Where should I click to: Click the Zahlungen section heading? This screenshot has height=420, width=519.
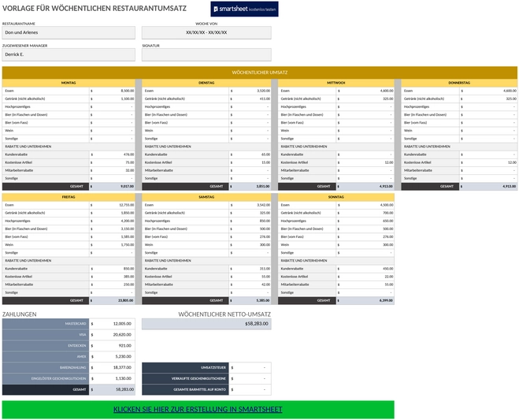pyautogui.click(x=19, y=314)
